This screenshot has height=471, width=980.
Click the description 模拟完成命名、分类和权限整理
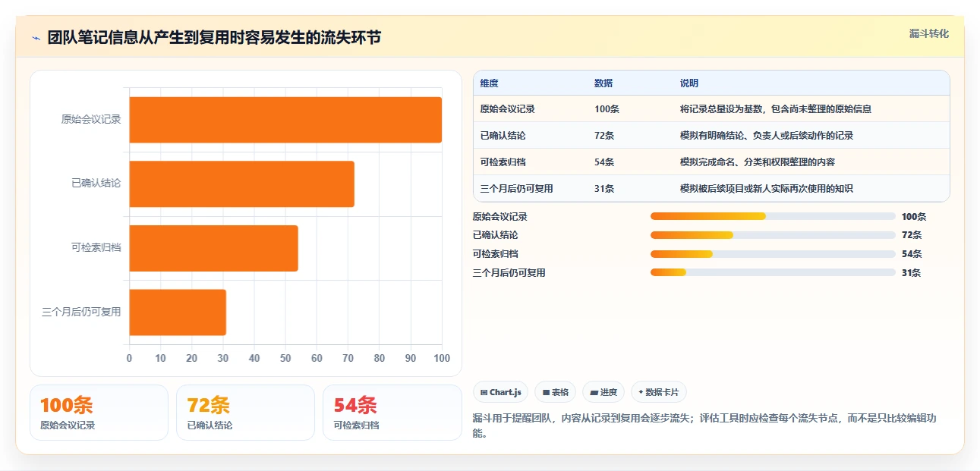coord(758,162)
